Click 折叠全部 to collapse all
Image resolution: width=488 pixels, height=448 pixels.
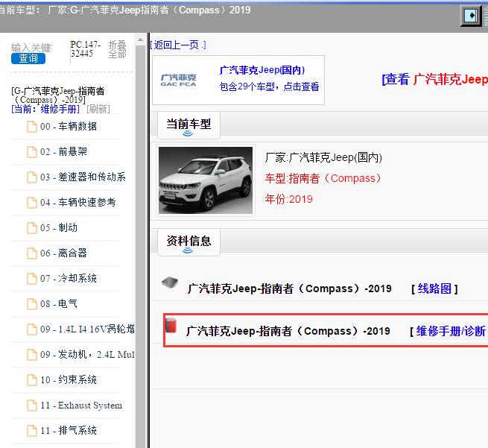pos(117,49)
